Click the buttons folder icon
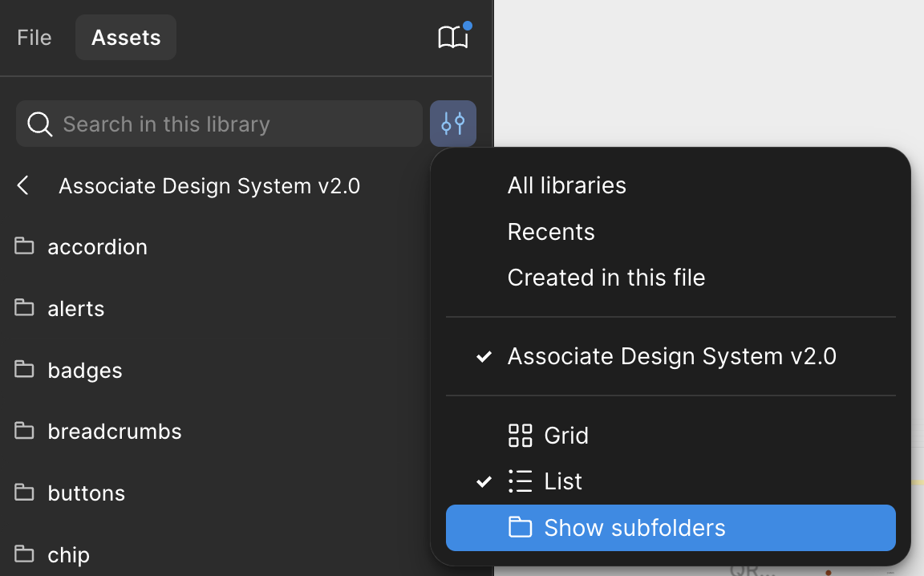This screenshot has height=576, width=924. [x=24, y=492]
